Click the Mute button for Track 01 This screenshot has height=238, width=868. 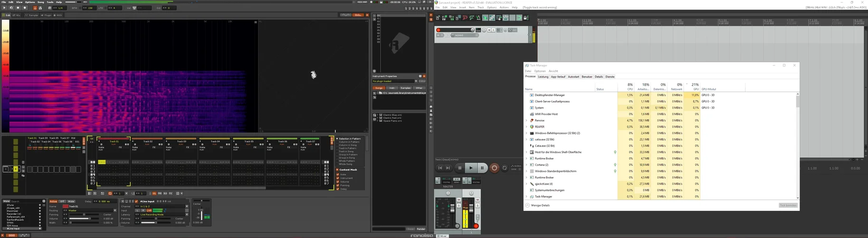tap(71, 201)
